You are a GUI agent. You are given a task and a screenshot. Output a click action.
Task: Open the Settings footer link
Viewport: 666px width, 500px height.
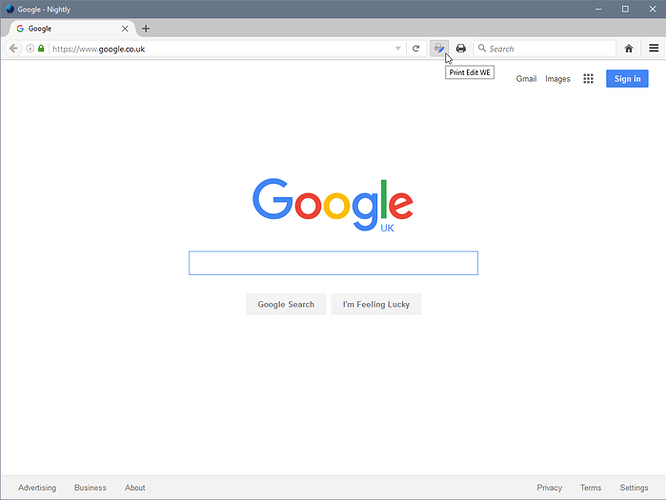pyautogui.click(x=634, y=488)
